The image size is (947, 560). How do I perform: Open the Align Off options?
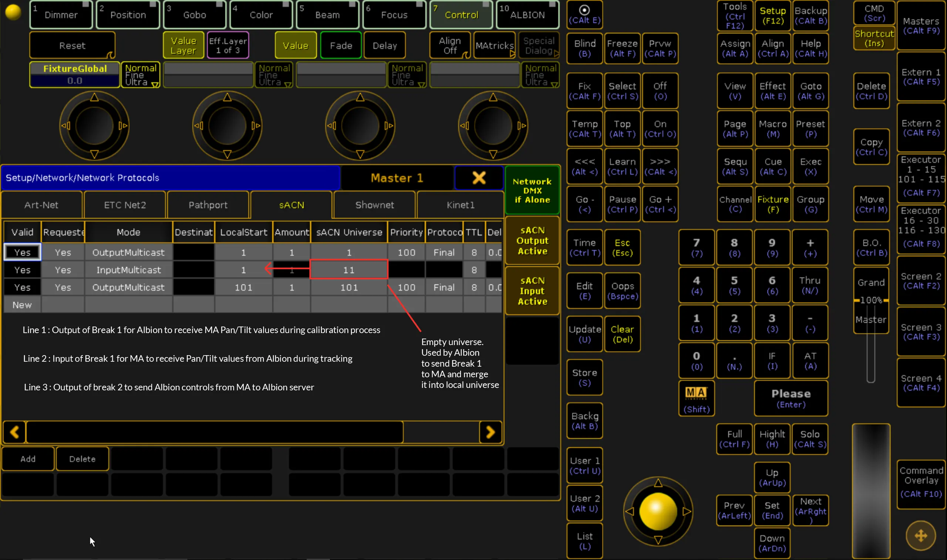coord(450,45)
